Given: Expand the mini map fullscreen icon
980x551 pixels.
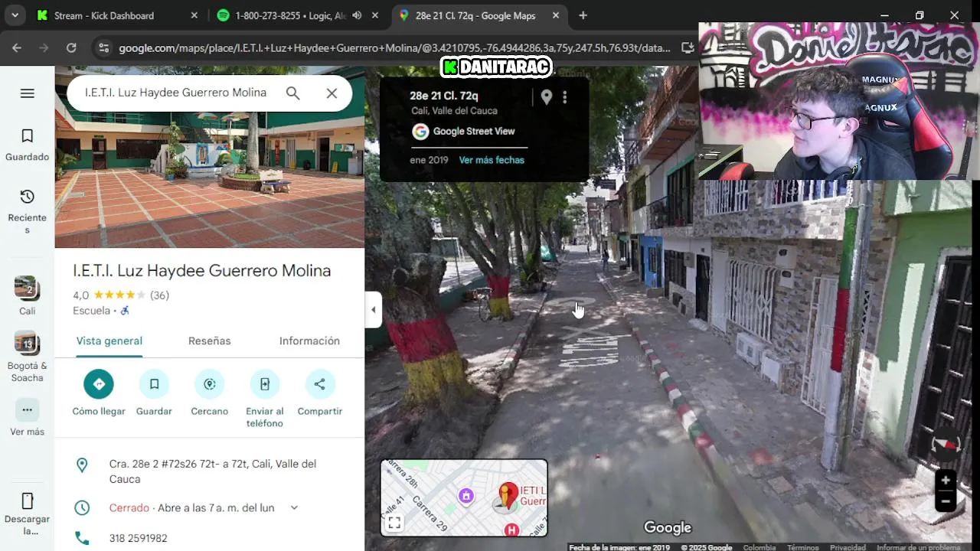Looking at the screenshot, I should [x=394, y=523].
